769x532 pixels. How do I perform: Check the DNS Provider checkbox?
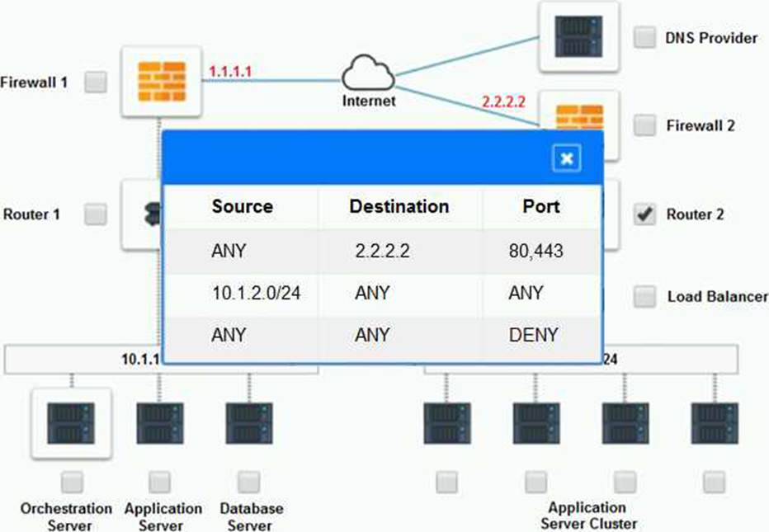[x=644, y=37]
